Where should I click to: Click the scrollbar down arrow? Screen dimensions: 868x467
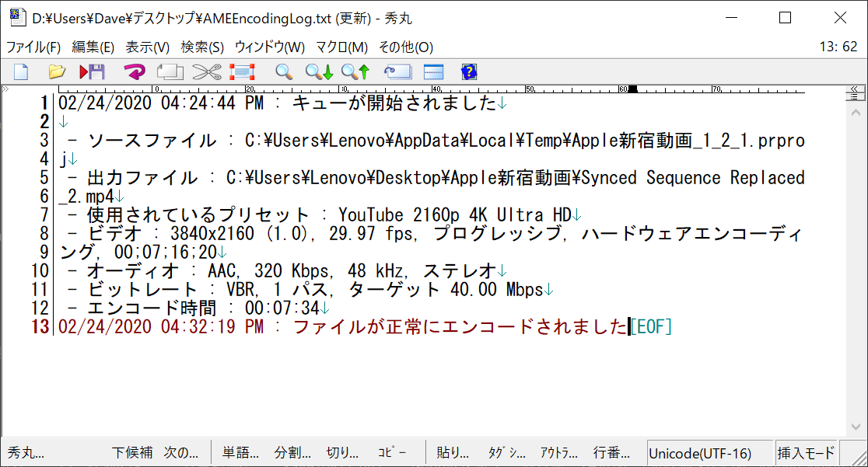[x=856, y=427]
